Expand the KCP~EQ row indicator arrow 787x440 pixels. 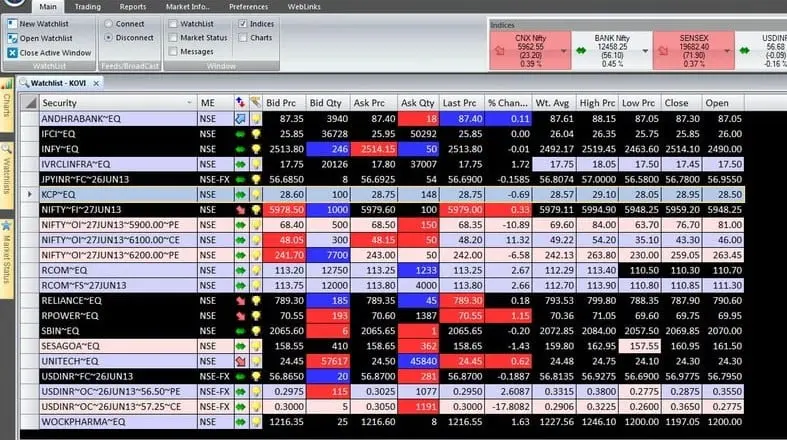(x=29, y=194)
